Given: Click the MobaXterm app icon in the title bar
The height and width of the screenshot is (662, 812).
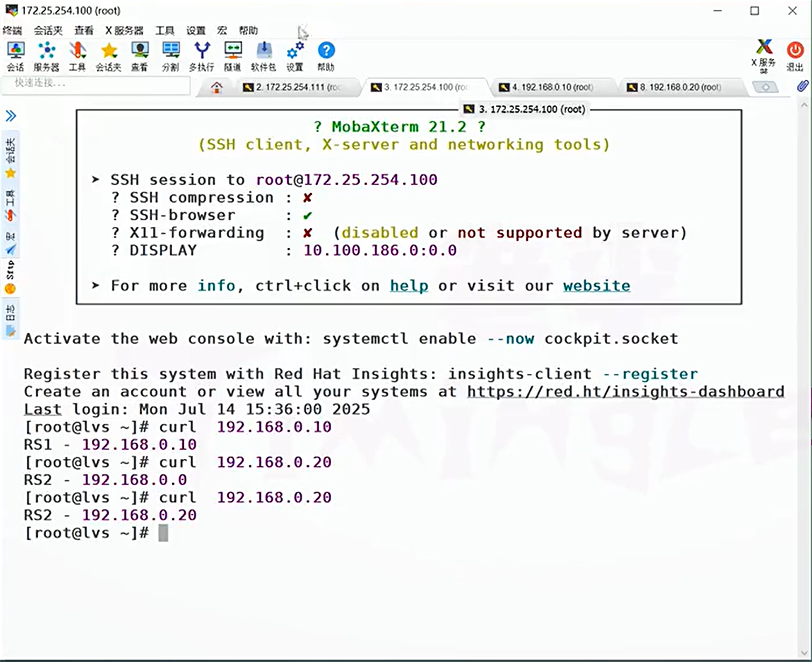Looking at the screenshot, I should click(11, 10).
